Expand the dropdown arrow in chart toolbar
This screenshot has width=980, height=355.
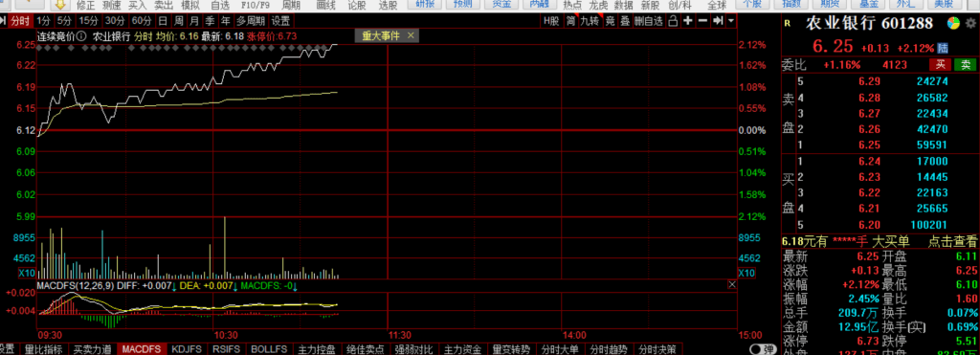730,21
